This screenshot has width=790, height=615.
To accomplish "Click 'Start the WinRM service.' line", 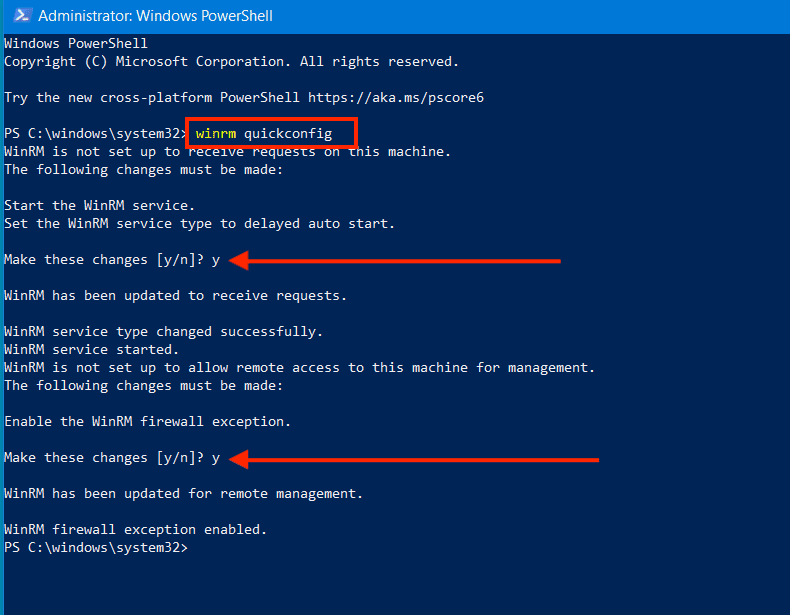I will pyautogui.click(x=99, y=206).
